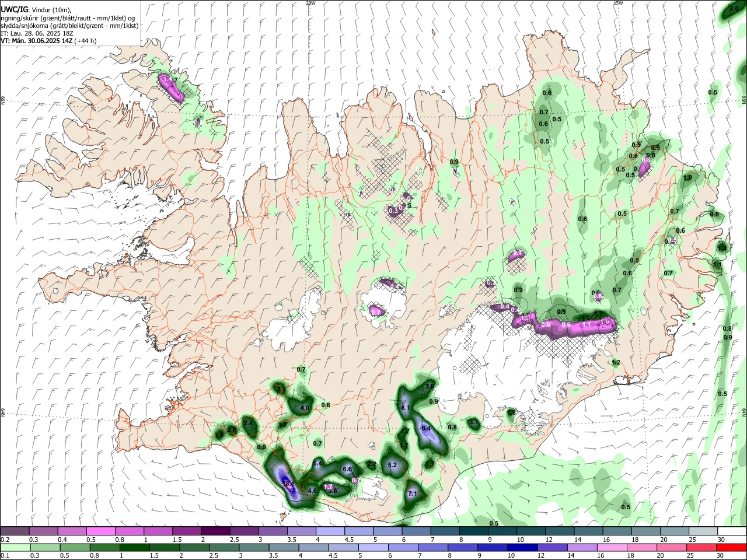Select the 1.8 rainfall value label

coord(512,412)
